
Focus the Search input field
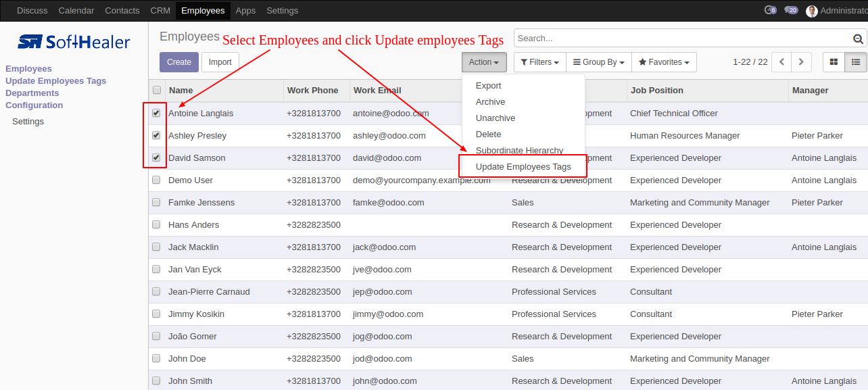click(x=683, y=39)
